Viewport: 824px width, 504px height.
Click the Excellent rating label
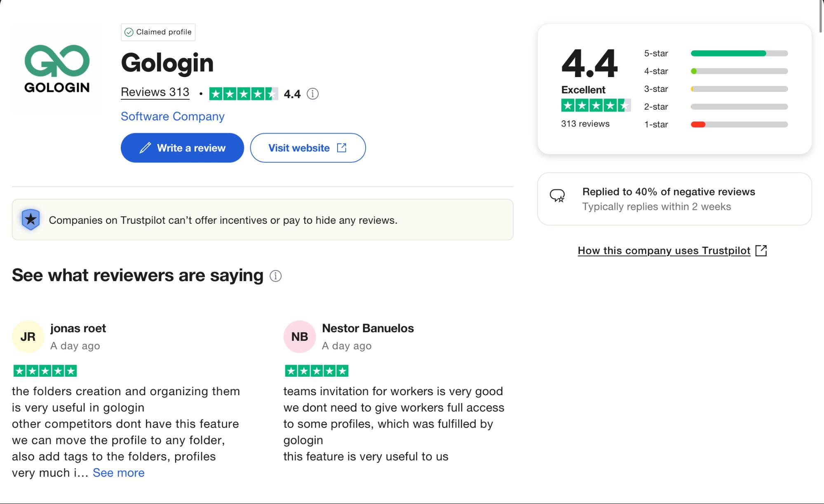tap(583, 90)
